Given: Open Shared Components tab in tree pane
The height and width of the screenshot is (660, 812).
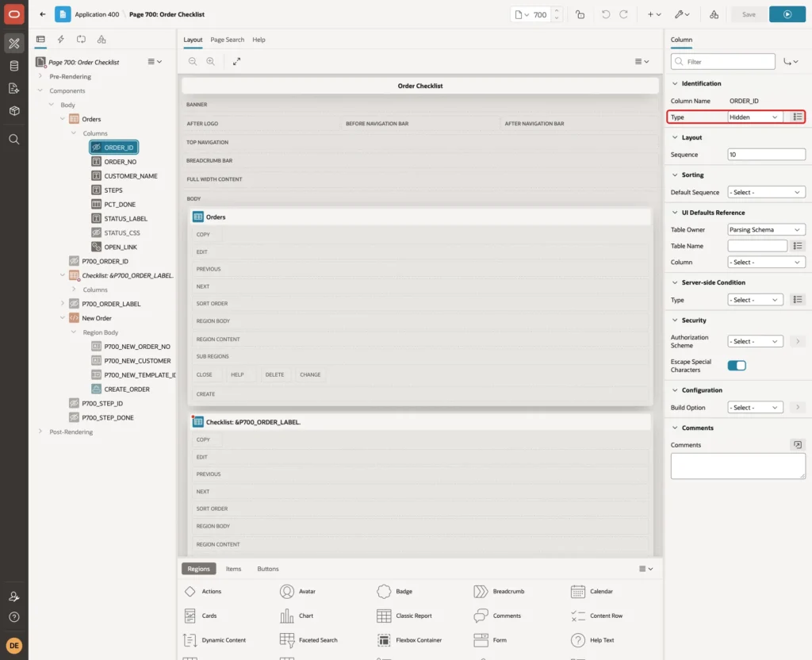Looking at the screenshot, I should point(101,40).
